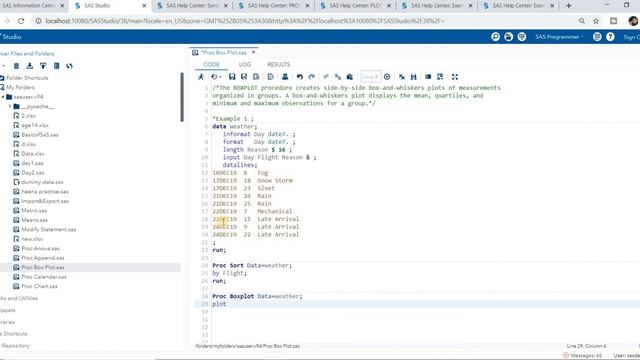Click the browser address bar URL

(x=245, y=21)
